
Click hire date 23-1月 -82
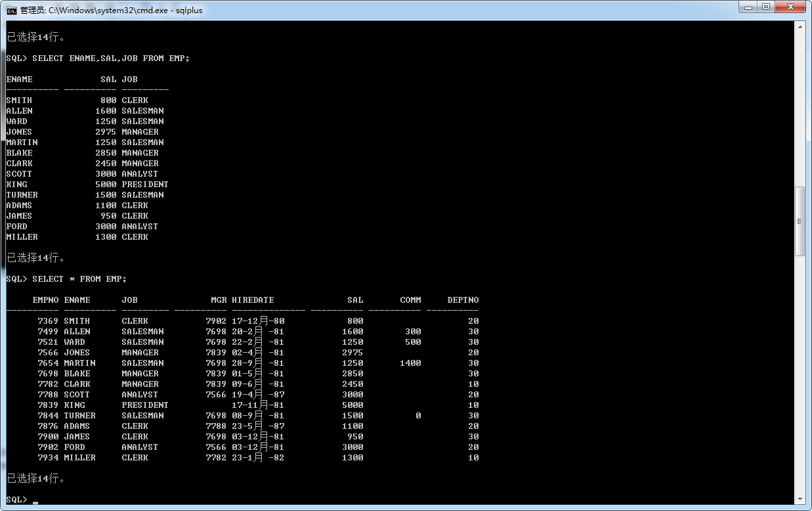258,458
